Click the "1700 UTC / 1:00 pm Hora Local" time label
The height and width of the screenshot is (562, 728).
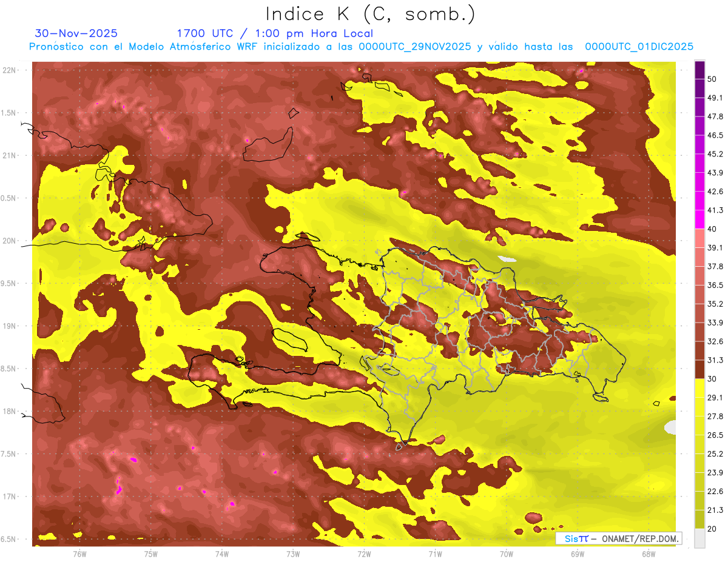275,33
